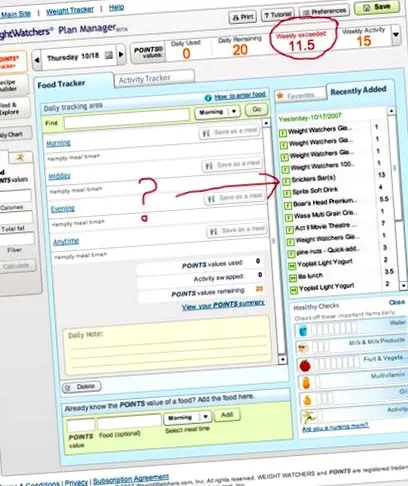Check the Multivitamin box

click(x=318, y=381)
